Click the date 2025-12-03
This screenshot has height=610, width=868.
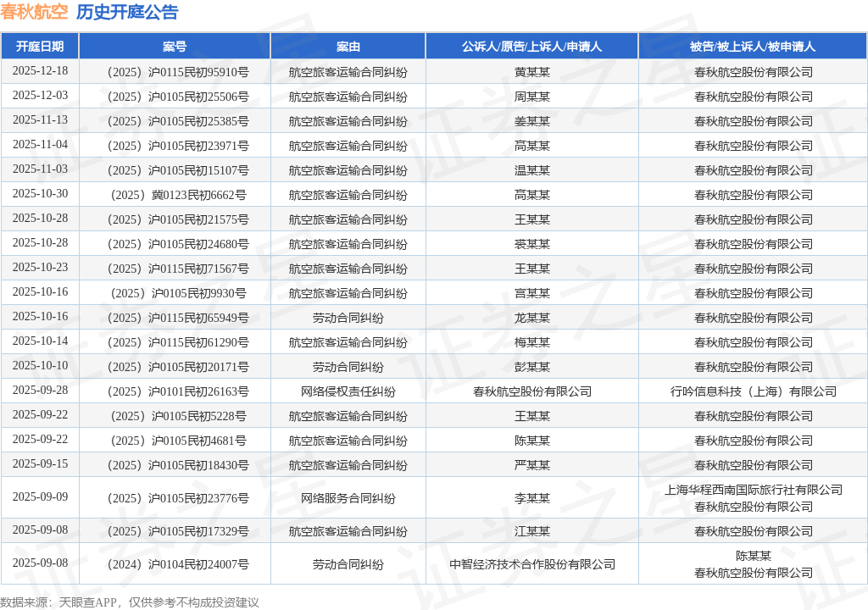click(x=40, y=95)
